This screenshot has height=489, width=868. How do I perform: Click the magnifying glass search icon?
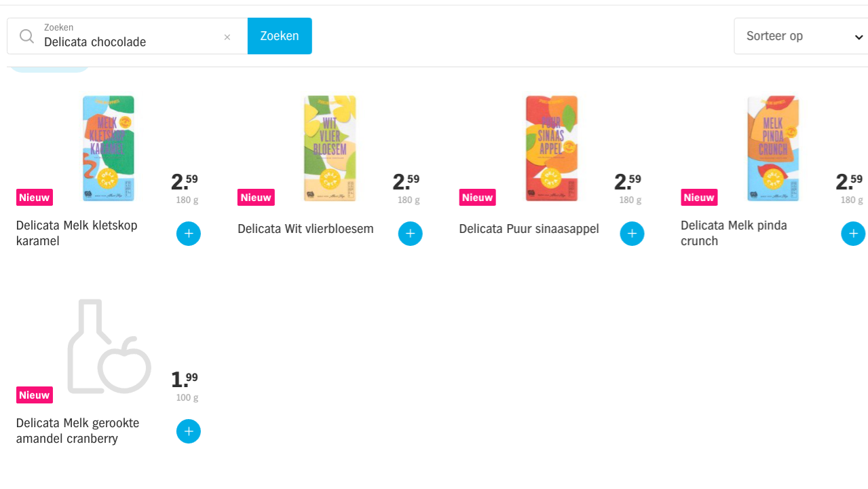(x=26, y=36)
